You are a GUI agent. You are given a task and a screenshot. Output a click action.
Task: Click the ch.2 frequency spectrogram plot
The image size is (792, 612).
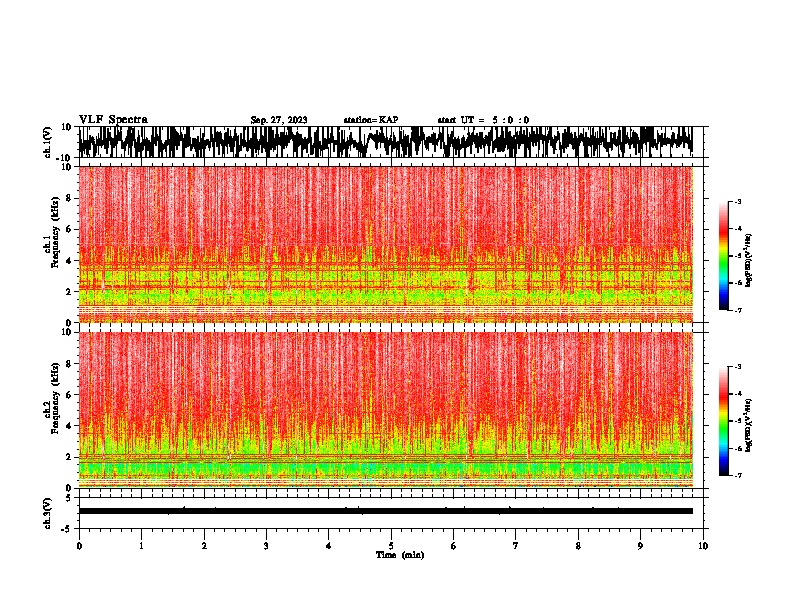coord(385,410)
